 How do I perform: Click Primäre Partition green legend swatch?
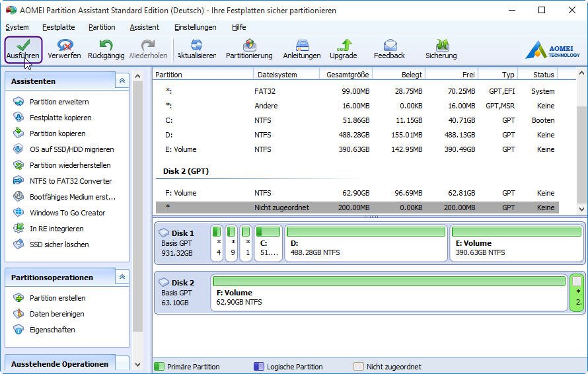[x=159, y=367]
